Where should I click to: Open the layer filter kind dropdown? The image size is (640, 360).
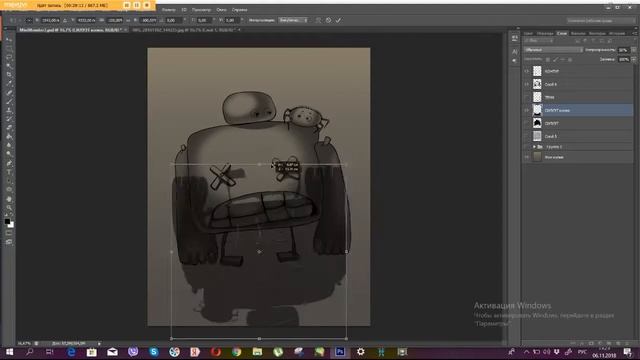tap(539, 41)
